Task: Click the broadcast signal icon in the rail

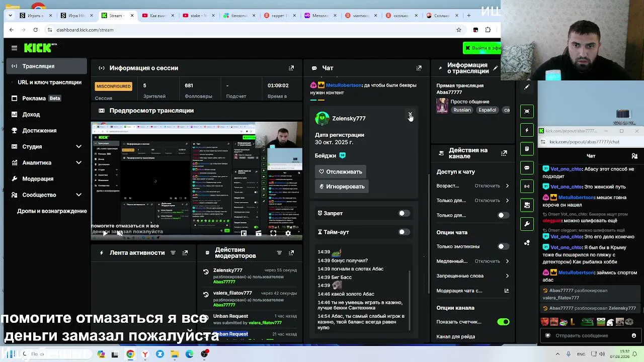Action: coord(527,186)
